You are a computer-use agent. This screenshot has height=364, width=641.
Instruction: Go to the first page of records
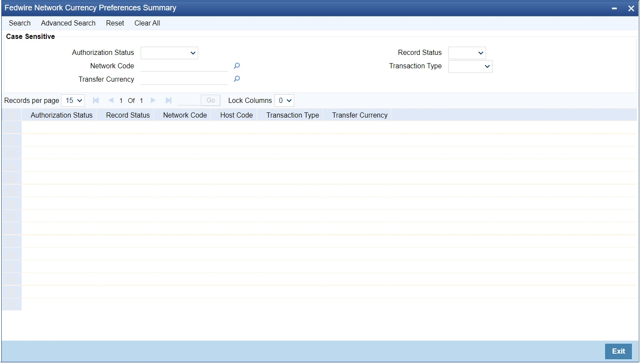tap(96, 100)
